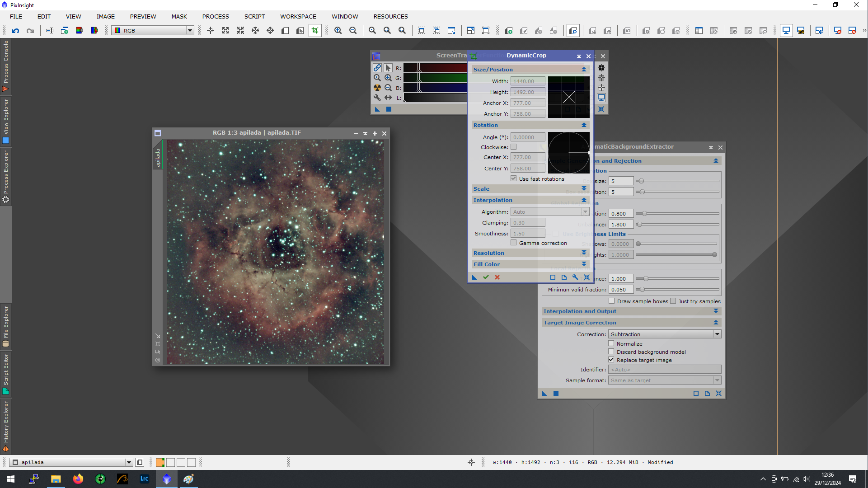Adjust the Box size slider
This screenshot has height=488, width=868.
(677, 181)
